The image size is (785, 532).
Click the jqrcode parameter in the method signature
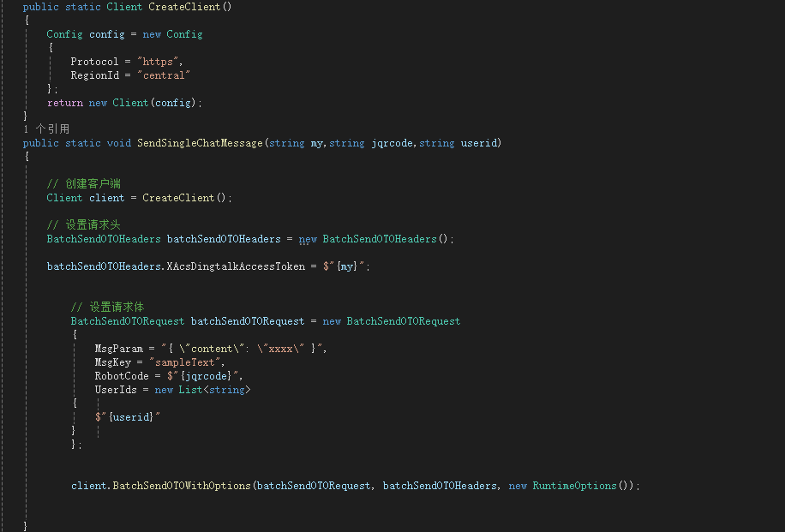(x=392, y=143)
